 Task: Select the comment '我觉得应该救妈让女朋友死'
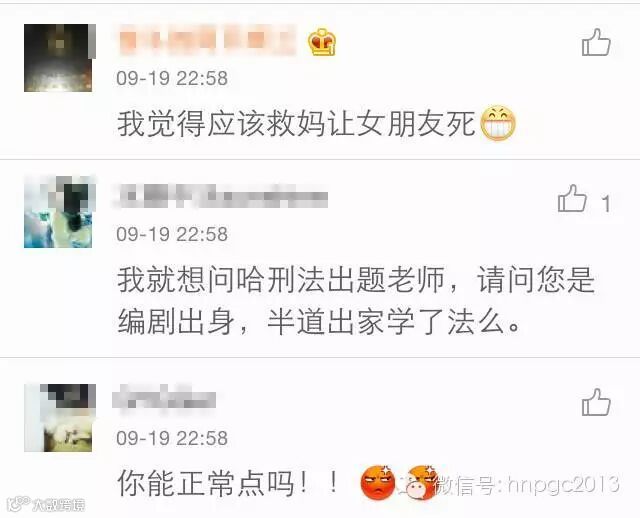tap(296, 124)
